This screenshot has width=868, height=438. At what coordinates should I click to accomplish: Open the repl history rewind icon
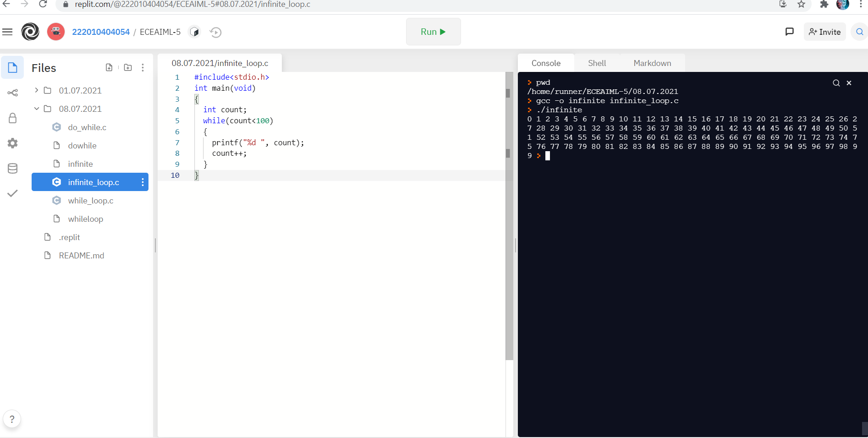pos(215,32)
